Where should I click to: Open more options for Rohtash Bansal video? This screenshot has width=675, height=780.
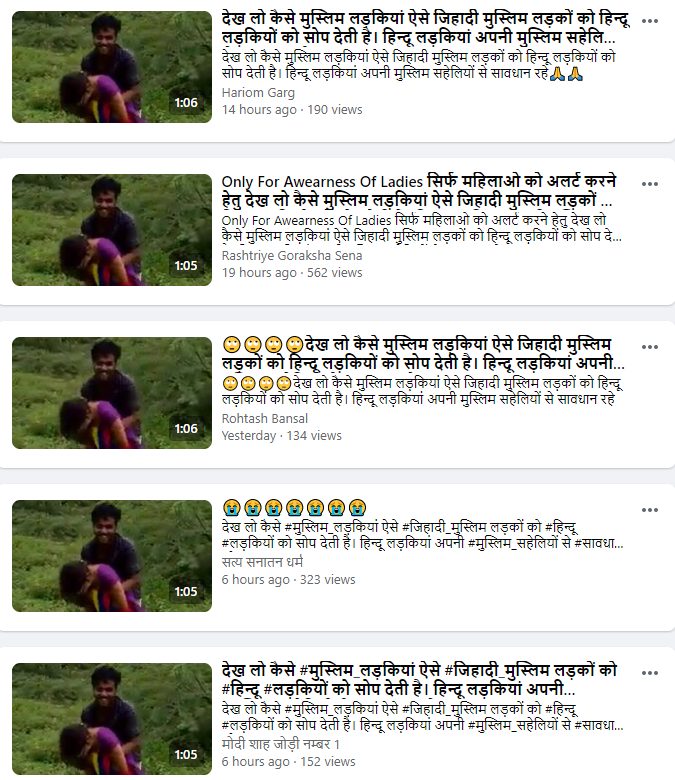650,347
